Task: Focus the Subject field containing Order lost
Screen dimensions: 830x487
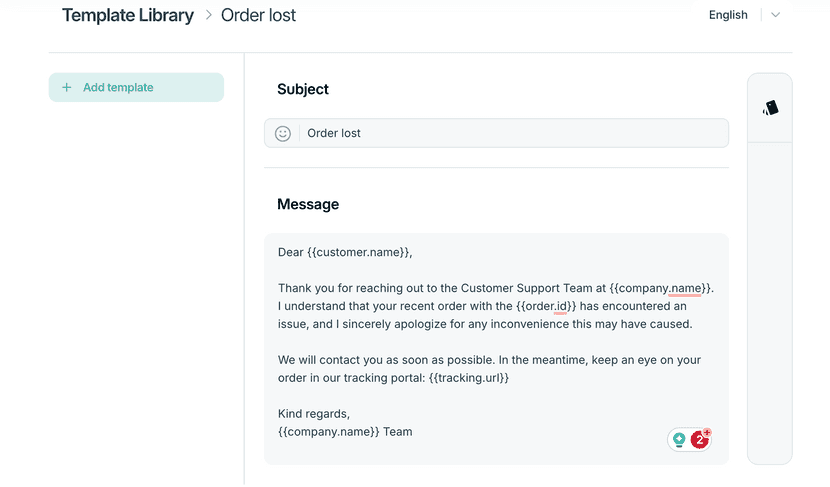Action: tap(497, 133)
